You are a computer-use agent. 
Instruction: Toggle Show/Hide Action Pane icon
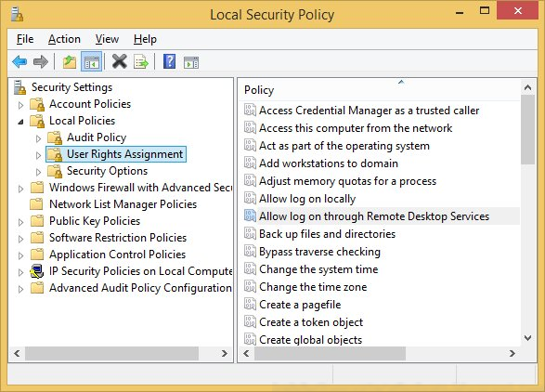(191, 62)
